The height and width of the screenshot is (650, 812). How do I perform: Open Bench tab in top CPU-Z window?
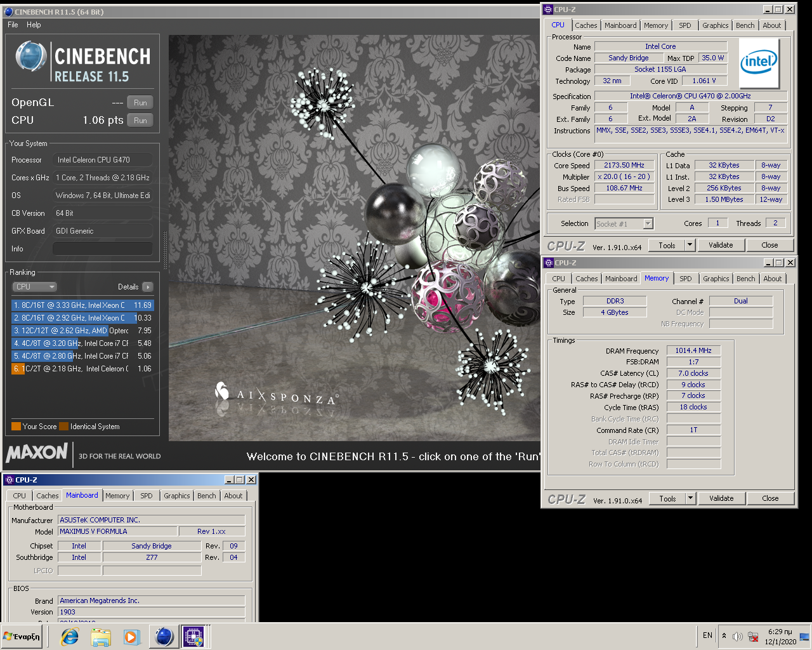point(745,25)
